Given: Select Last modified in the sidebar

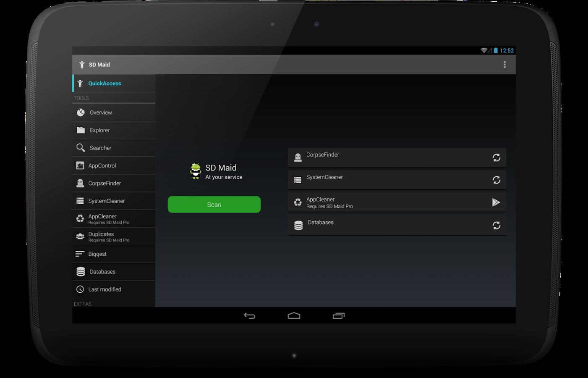Looking at the screenshot, I should click(114, 289).
